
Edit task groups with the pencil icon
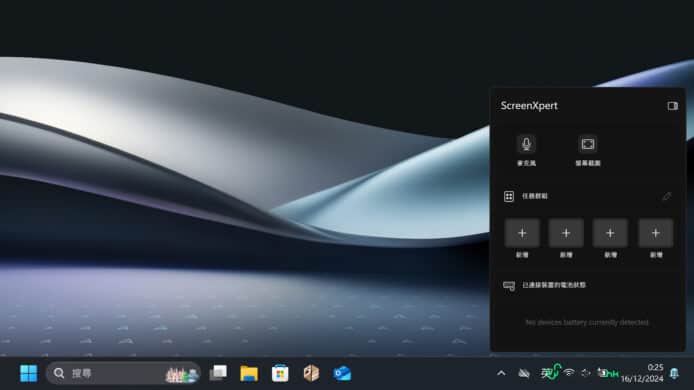tap(667, 196)
